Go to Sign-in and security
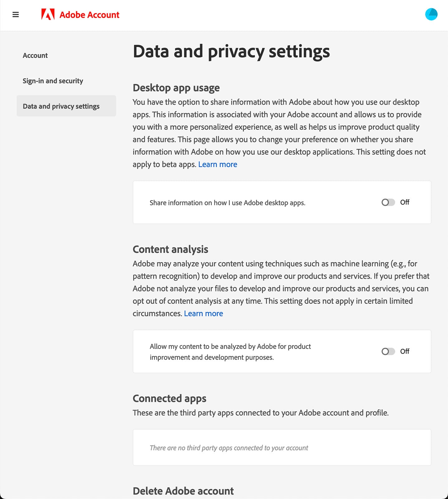448x499 pixels. 52,81
